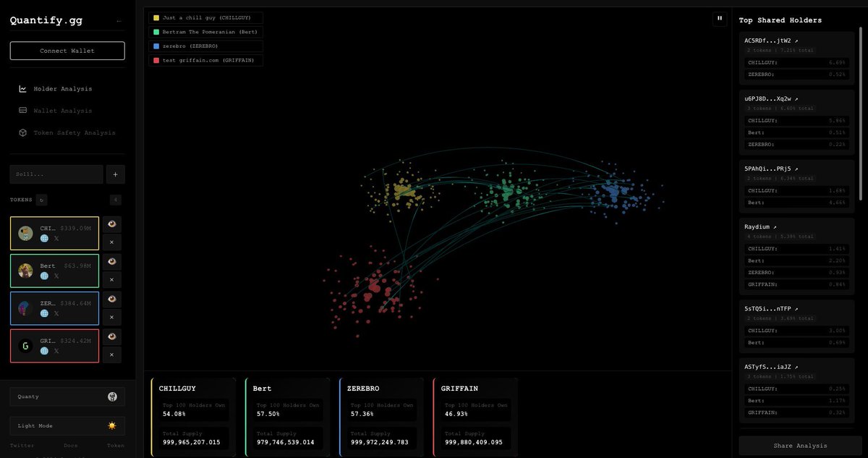
Task: Click the token address input field
Action: pyautogui.click(x=56, y=174)
